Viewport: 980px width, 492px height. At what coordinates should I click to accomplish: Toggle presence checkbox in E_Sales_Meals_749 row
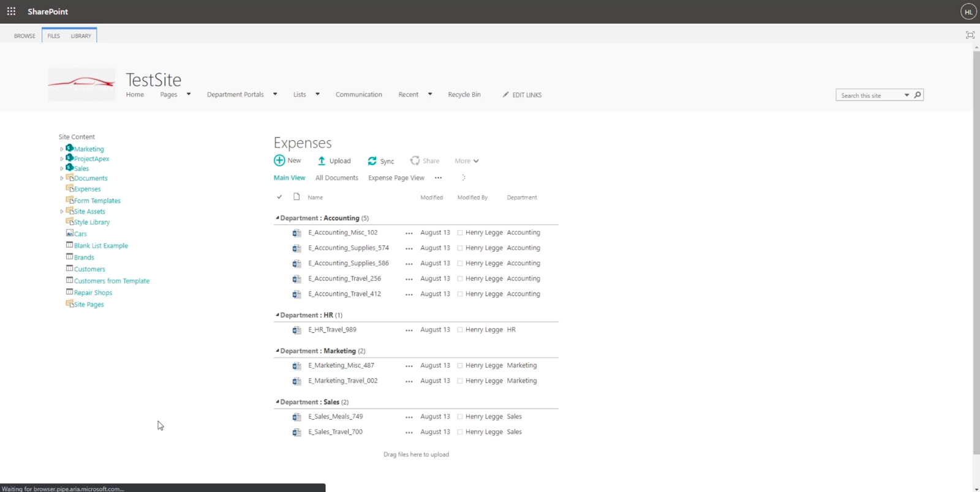click(460, 417)
